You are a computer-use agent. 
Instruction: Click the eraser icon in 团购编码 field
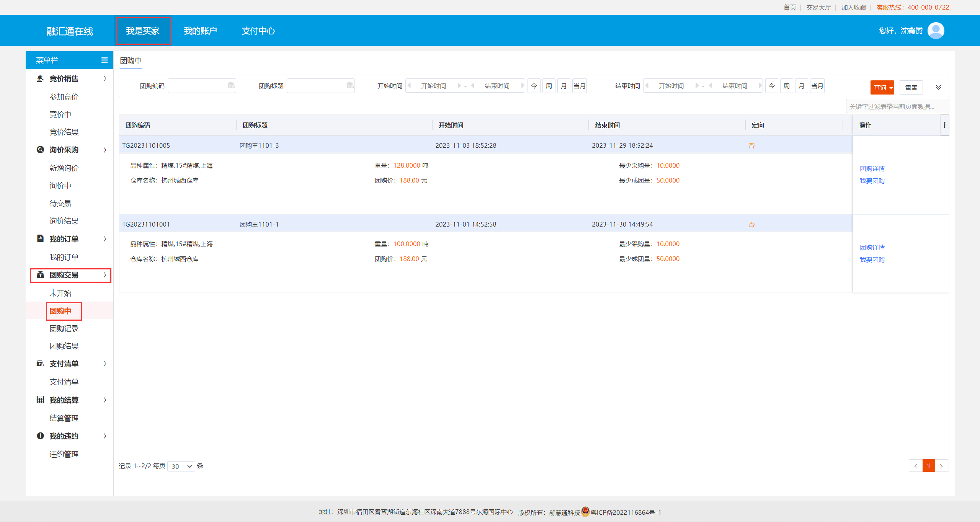[231, 85]
